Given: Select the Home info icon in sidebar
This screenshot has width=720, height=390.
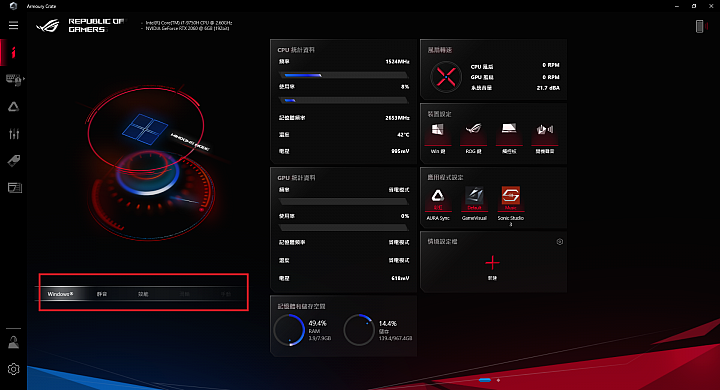Looking at the screenshot, I should 13,52.
